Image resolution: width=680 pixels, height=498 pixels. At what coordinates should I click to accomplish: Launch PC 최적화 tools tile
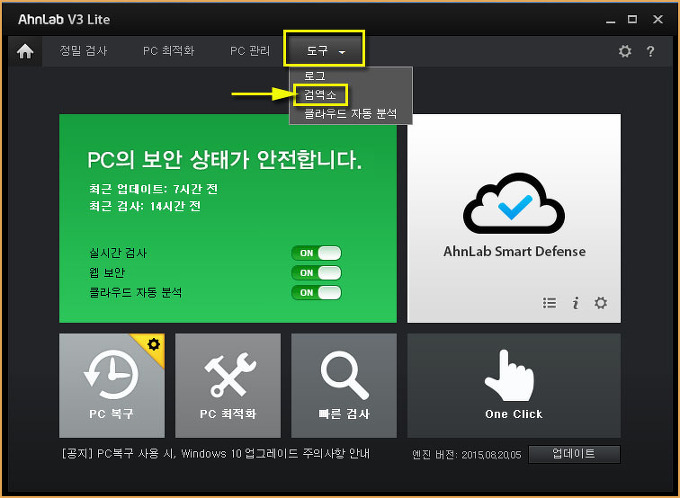tap(228, 386)
